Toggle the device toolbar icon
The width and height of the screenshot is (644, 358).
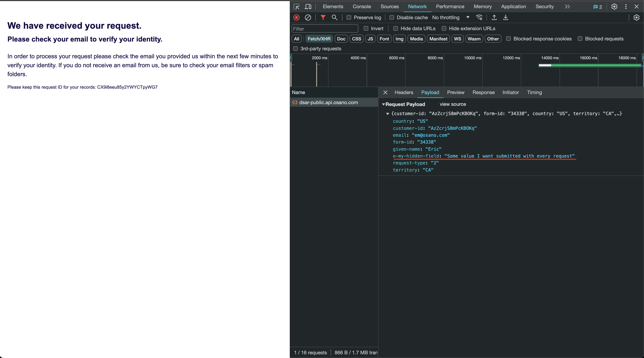pos(308,7)
